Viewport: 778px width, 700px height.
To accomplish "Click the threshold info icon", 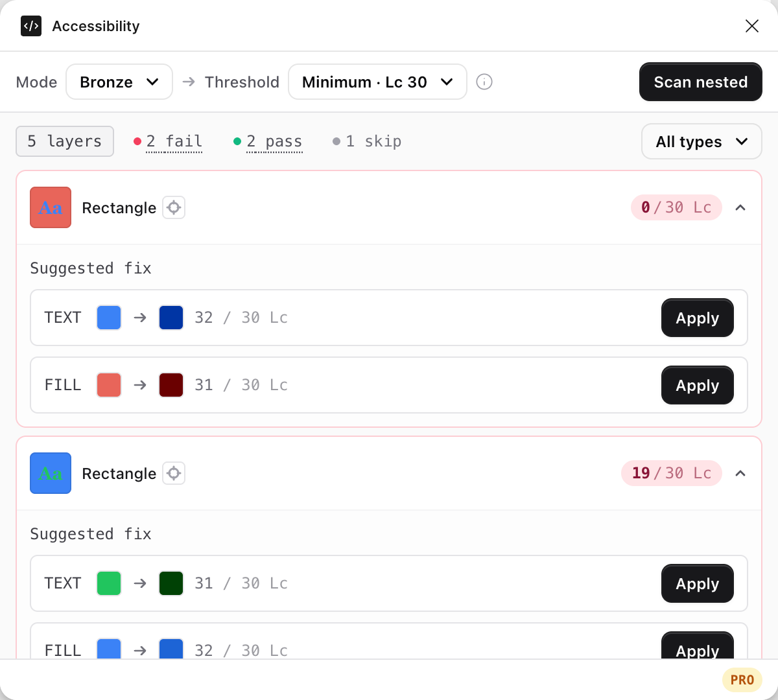I will coord(484,82).
